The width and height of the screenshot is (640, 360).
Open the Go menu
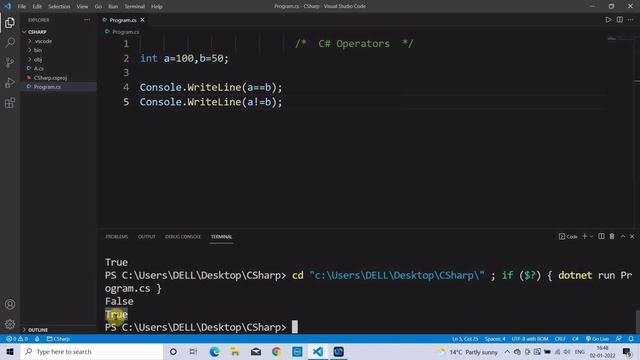click(x=98, y=7)
